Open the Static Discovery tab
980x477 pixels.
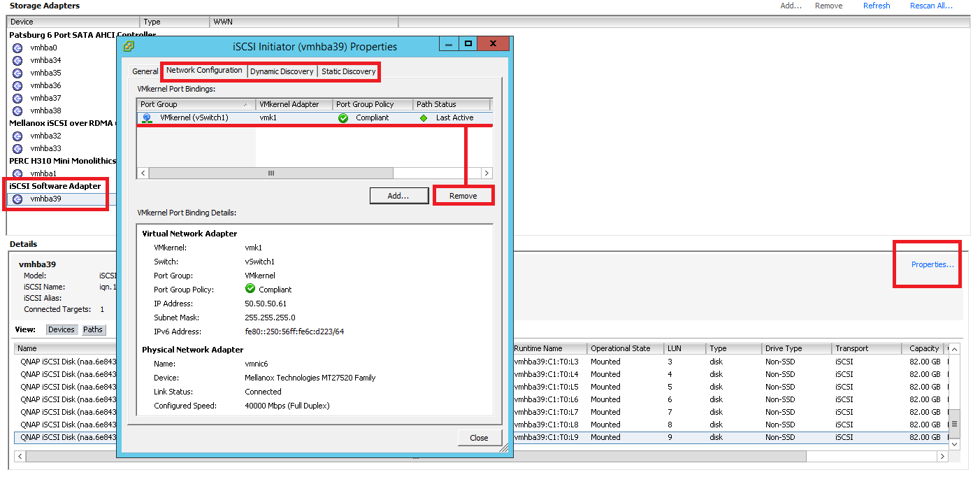click(x=348, y=71)
